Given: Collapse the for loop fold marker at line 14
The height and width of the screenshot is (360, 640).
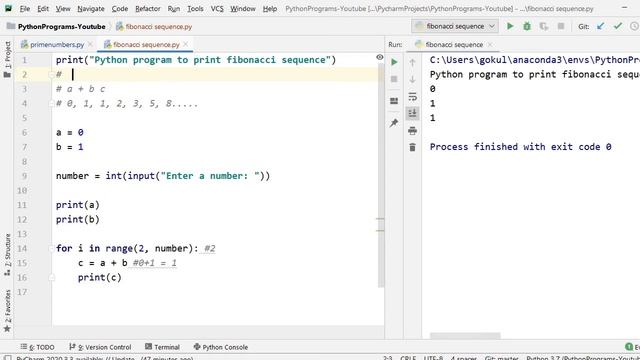Looking at the screenshot, I should 51,248.
